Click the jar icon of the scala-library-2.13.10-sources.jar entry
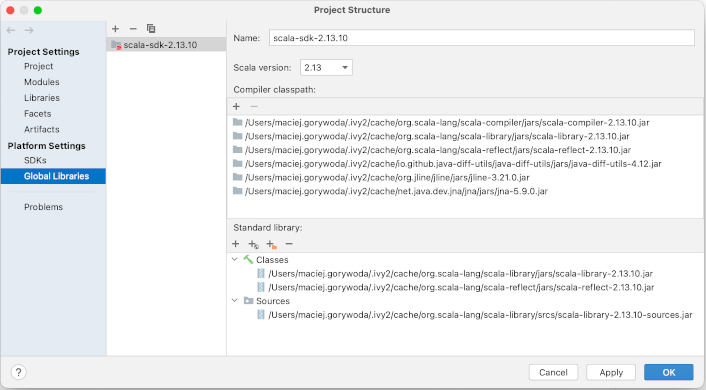The image size is (706, 390). pyautogui.click(x=261, y=314)
